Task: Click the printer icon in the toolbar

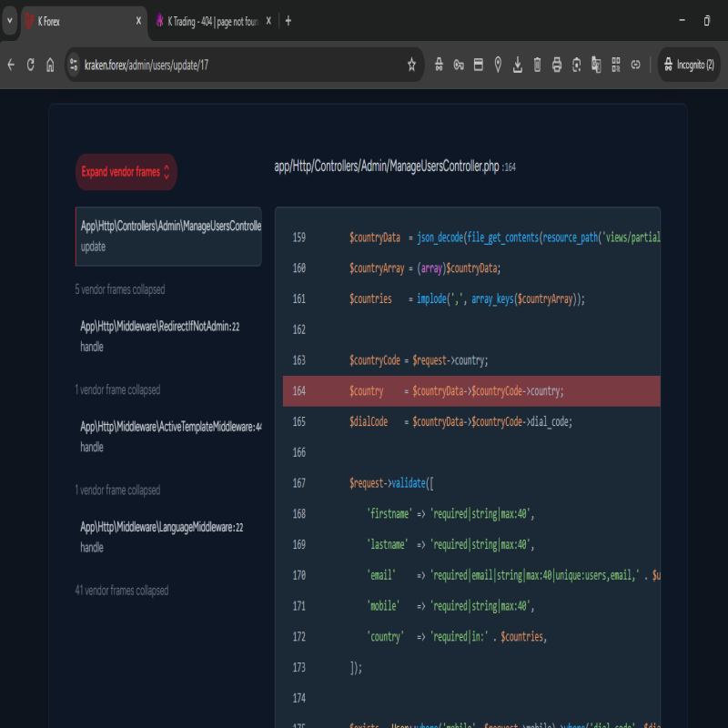Action: [x=557, y=65]
